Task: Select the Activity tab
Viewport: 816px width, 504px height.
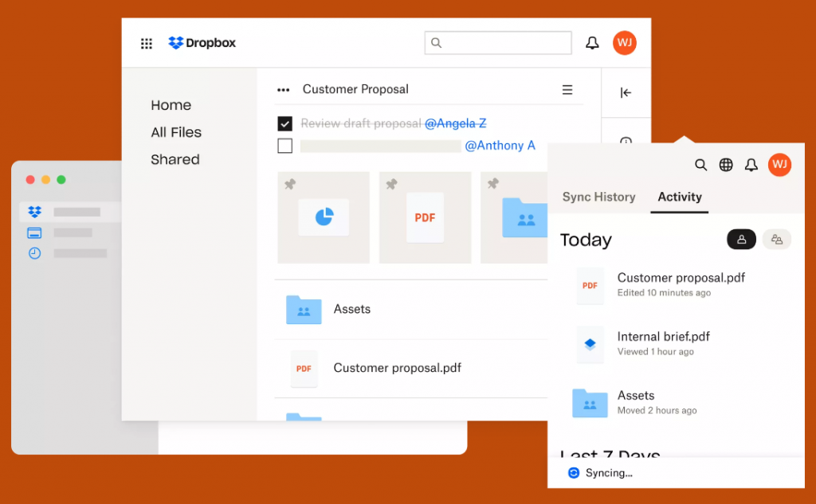Action: point(679,197)
